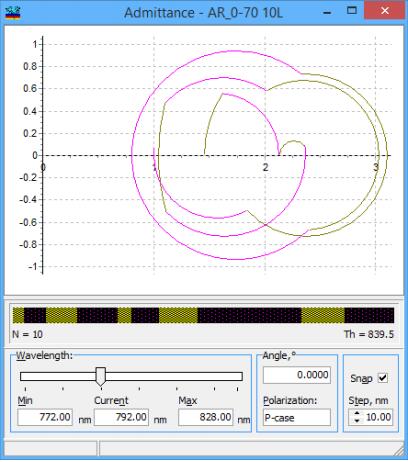
Task: Click the Max wavelength field showing 828.00
Action: pyautogui.click(x=206, y=417)
